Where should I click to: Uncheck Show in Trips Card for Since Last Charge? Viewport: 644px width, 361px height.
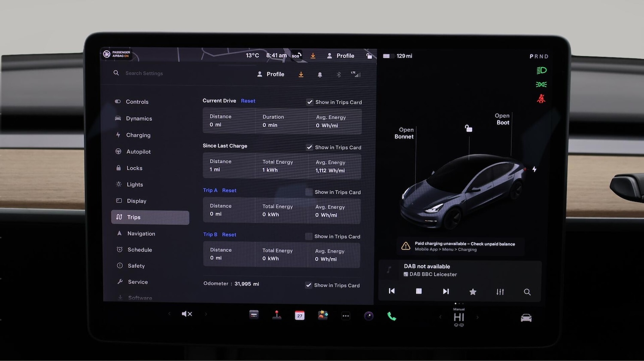coord(310,147)
